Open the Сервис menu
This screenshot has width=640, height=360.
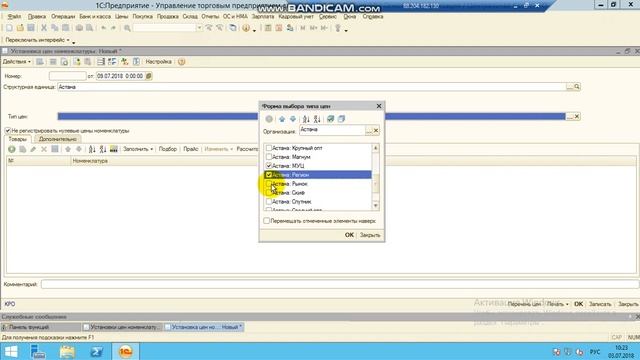327,17
